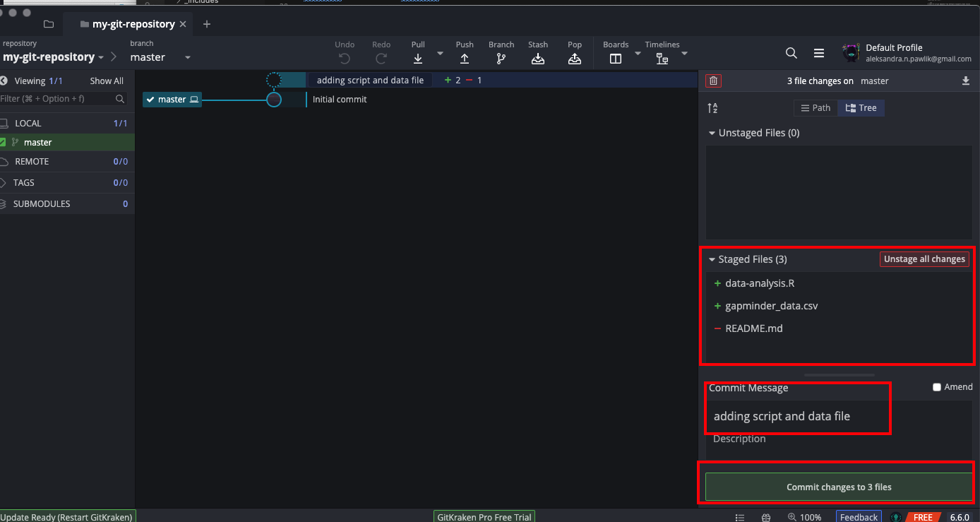Click the master branch label in graph
980x522 pixels.
(x=172, y=100)
